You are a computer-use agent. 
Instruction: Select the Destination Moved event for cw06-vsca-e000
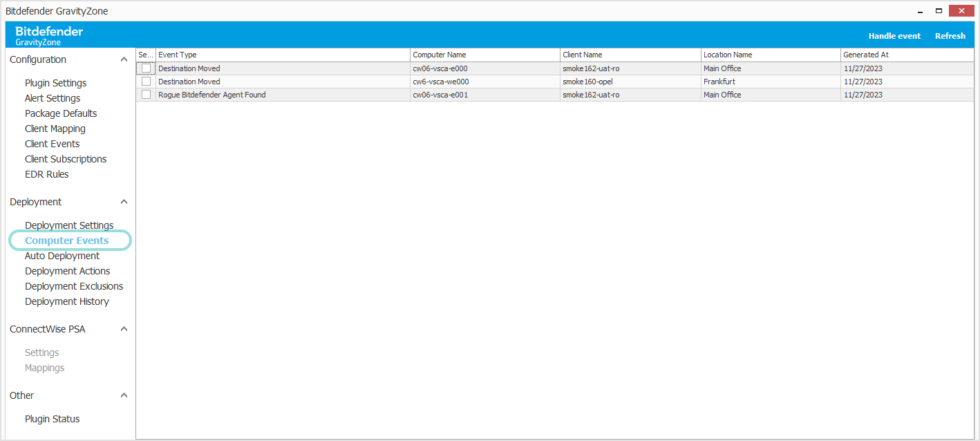pos(146,68)
